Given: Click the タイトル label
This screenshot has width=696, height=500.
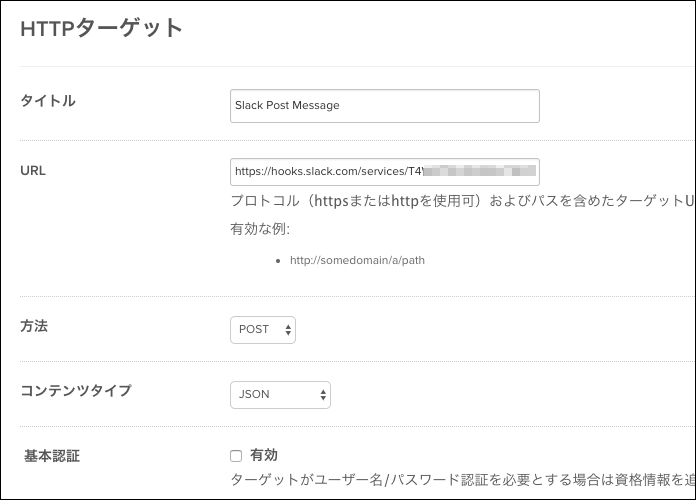Looking at the screenshot, I should 48,101.
